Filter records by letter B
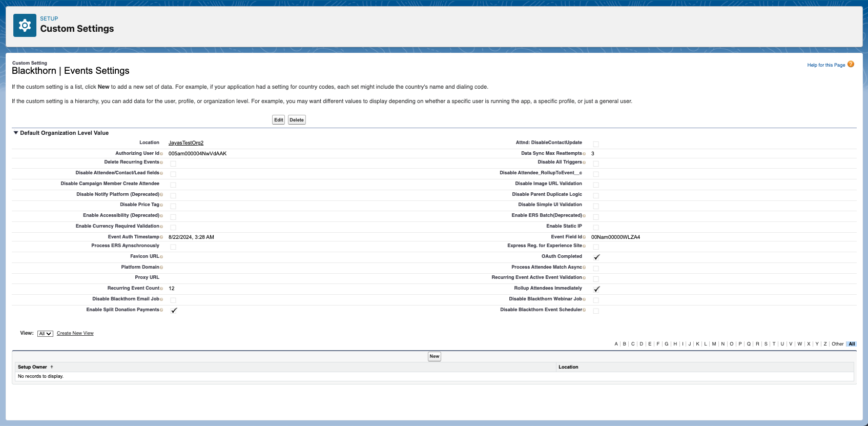868x426 pixels. coord(625,344)
